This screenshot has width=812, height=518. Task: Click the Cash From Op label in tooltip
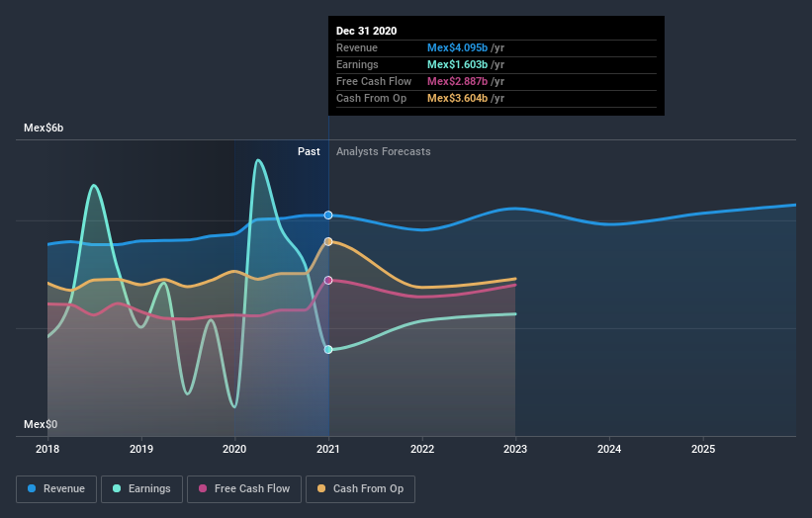tap(371, 98)
